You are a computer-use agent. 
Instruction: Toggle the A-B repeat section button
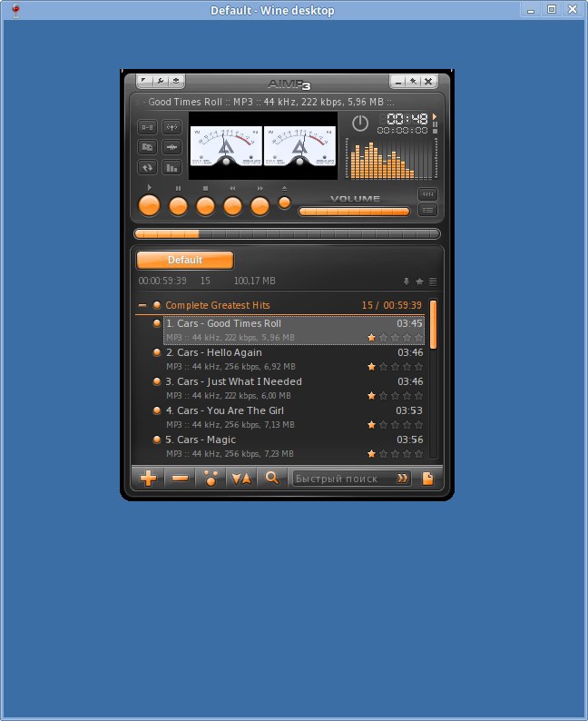coord(148,127)
